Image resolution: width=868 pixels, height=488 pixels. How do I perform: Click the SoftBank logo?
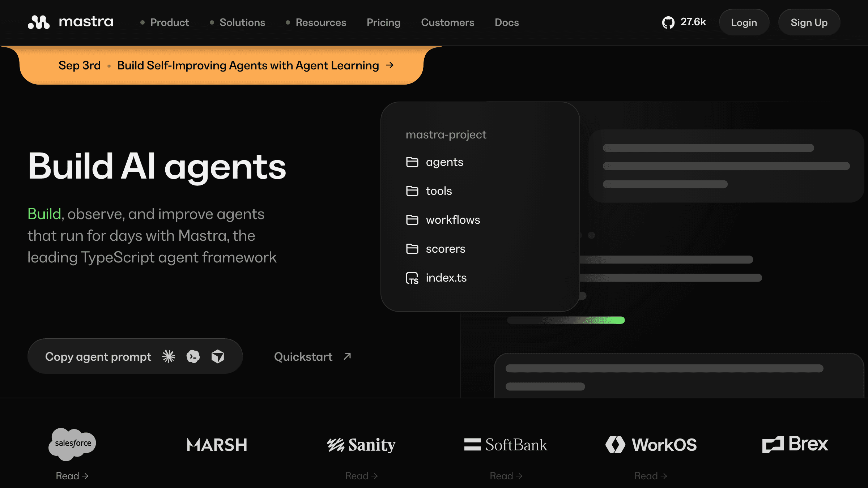point(506,445)
